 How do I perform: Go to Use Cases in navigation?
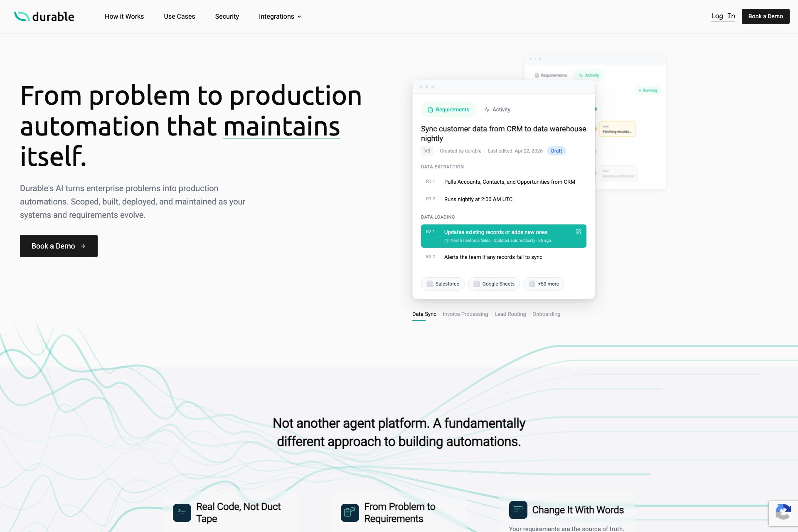point(179,17)
